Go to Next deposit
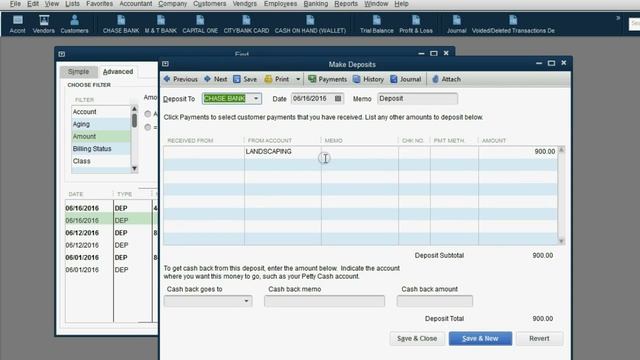Screen dimensions: 640x360 pyautogui.click(x=216, y=79)
